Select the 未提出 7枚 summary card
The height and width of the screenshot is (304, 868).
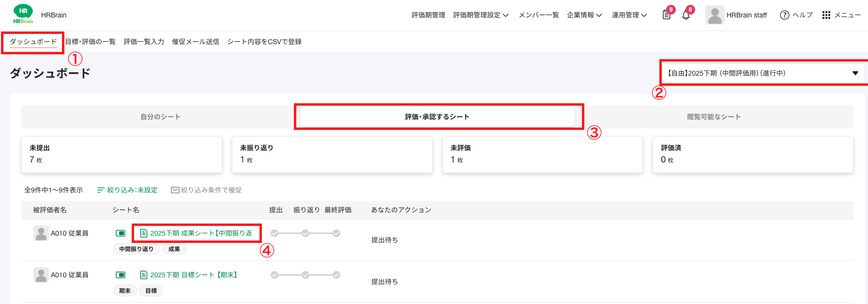tap(122, 155)
